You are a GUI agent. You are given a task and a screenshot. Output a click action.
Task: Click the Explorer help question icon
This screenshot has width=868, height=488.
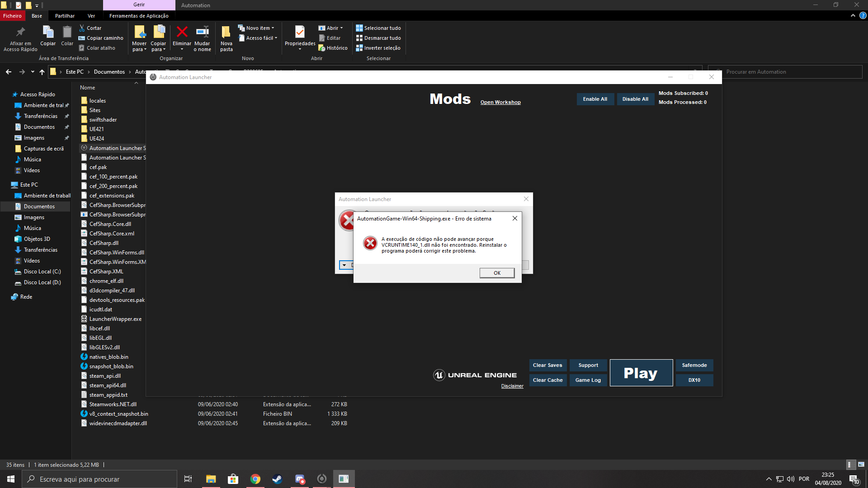coord(863,15)
